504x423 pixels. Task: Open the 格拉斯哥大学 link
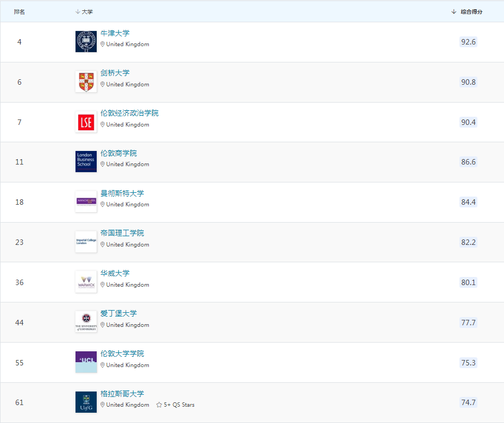(122, 394)
